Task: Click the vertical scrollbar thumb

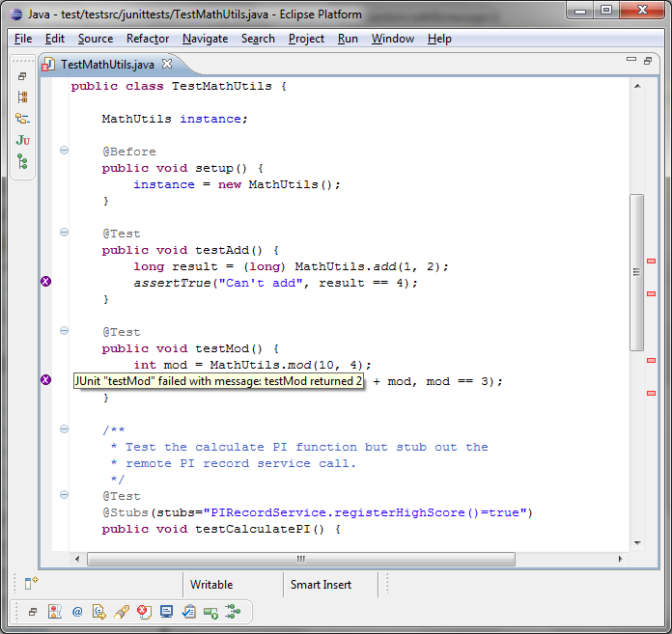Action: pos(637,272)
